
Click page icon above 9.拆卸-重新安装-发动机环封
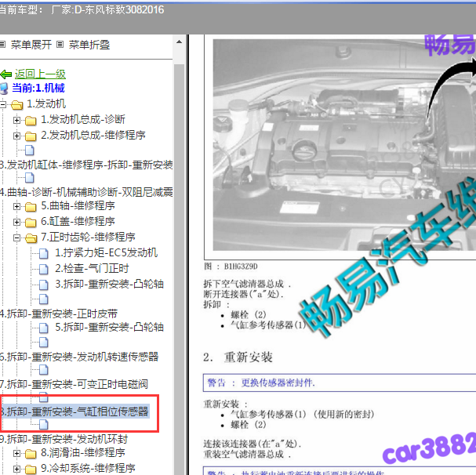pyautogui.click(x=44, y=424)
